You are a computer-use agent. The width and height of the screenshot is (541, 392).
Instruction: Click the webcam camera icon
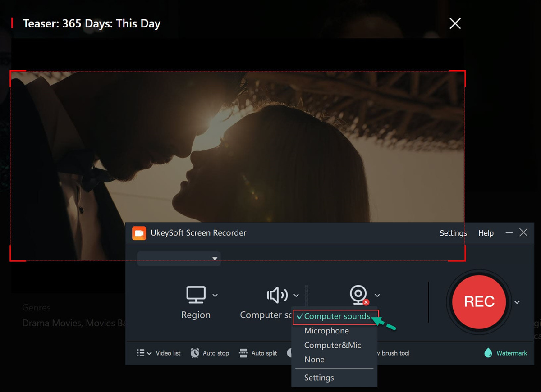pos(358,295)
